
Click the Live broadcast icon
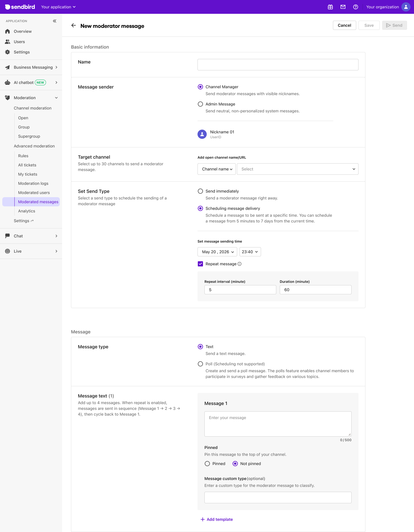(7, 251)
